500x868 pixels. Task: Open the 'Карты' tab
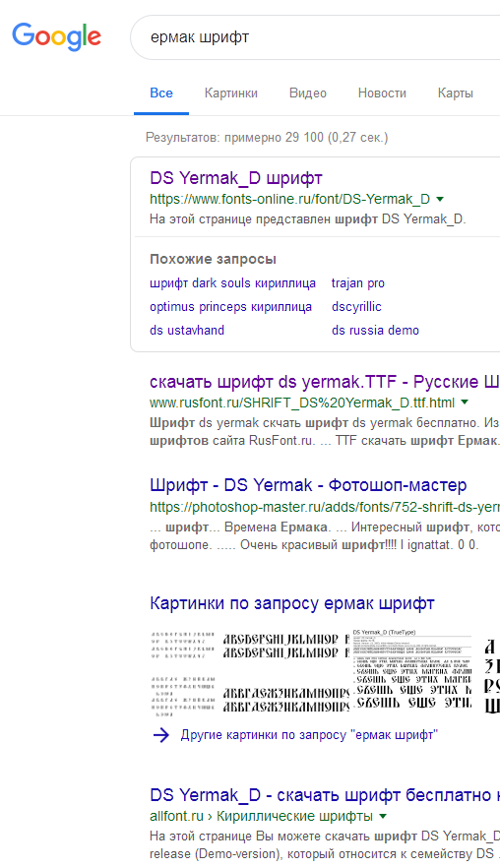pyautogui.click(x=455, y=93)
